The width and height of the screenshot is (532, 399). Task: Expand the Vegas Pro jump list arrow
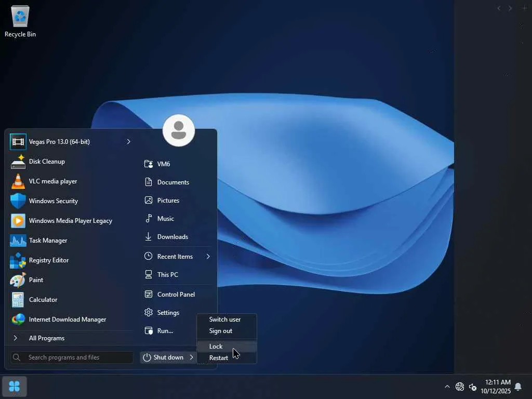coord(128,142)
